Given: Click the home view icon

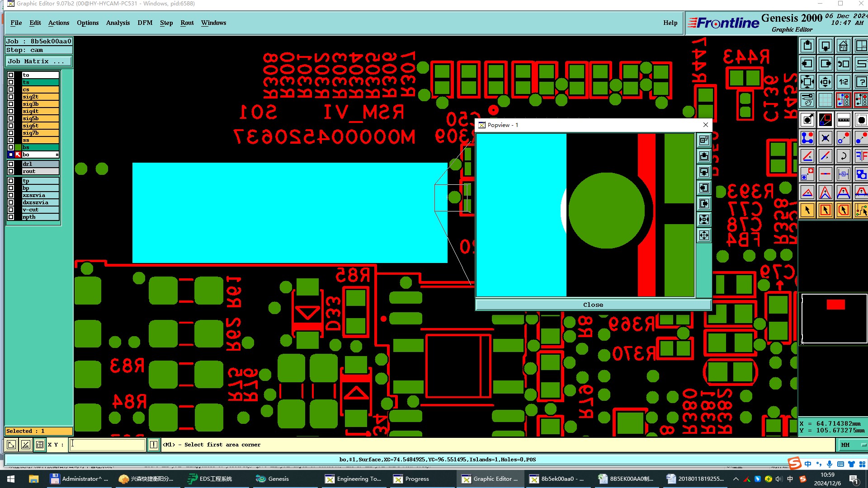Looking at the screenshot, I should (844, 46).
